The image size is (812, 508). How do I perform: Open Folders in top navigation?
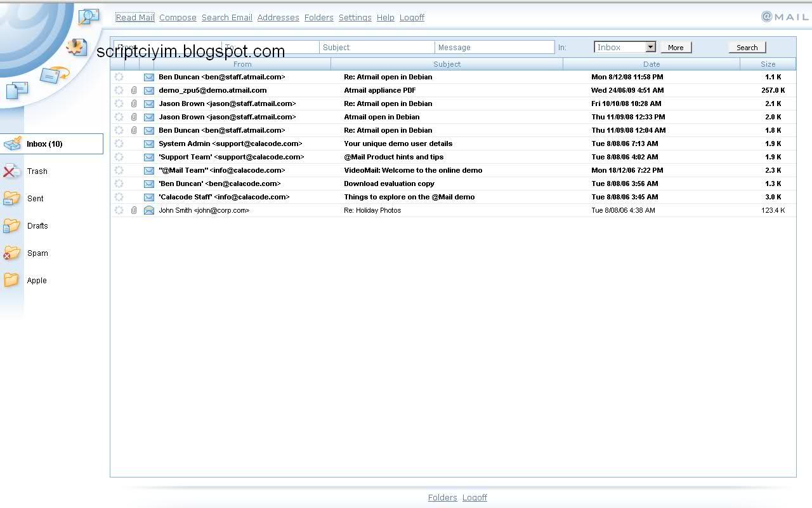tap(318, 18)
